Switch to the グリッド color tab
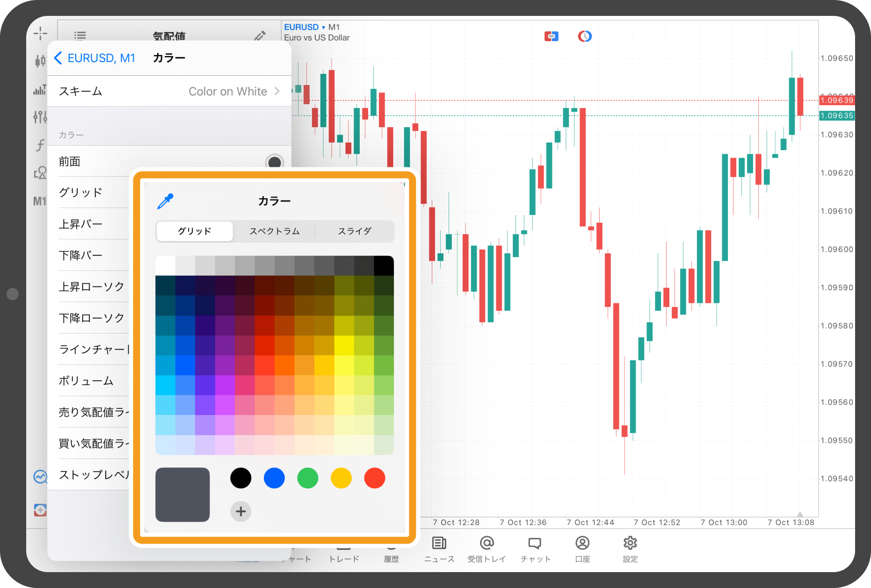Viewport: 871px width, 588px height. (x=195, y=231)
